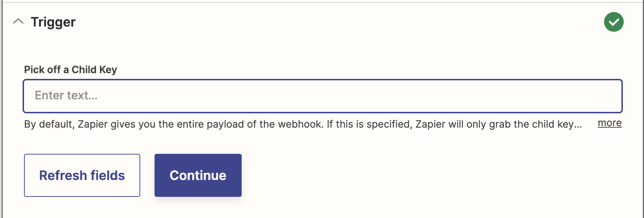Click the 'Enter text...' placeholder box
Image resolution: width=644 pixels, height=218 pixels.
pyautogui.click(x=322, y=96)
